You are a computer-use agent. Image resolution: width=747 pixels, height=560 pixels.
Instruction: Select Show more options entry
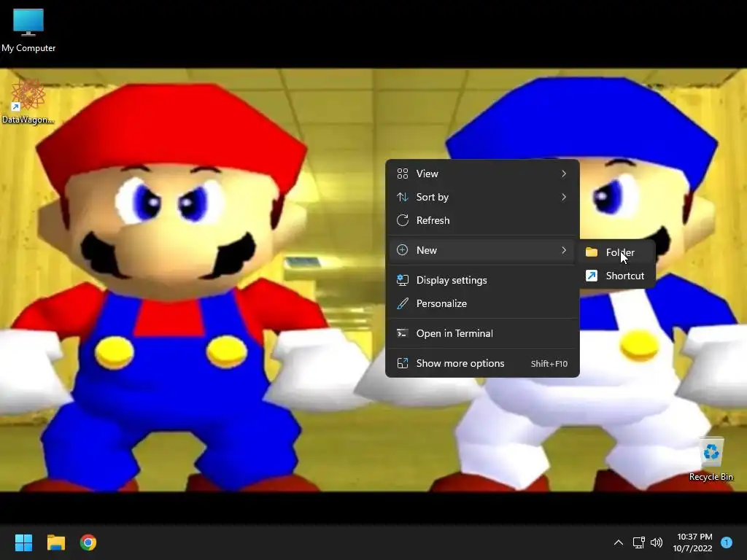[x=482, y=364]
